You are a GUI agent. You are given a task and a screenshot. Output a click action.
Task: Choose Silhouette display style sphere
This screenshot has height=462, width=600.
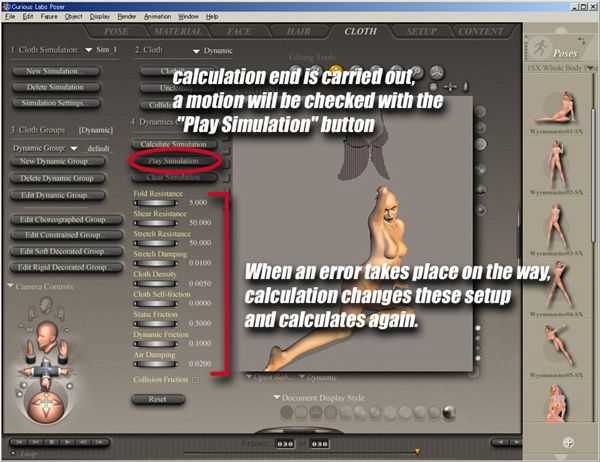[287, 413]
